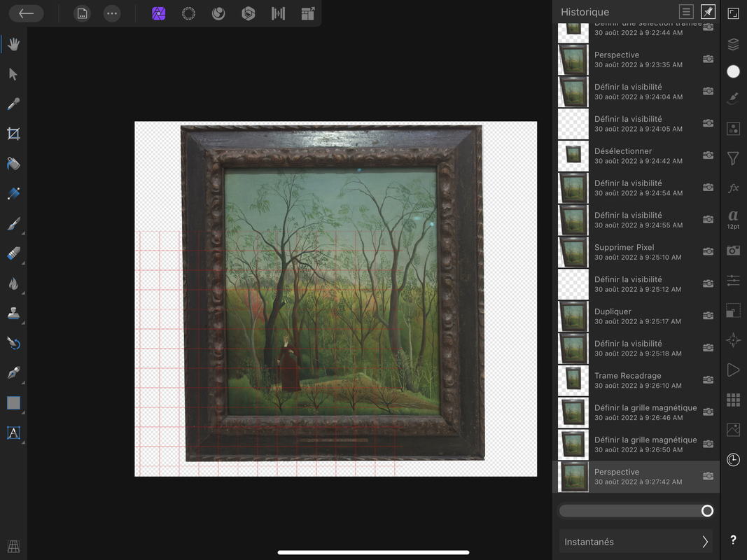Go back with the left arrow button

click(x=26, y=13)
